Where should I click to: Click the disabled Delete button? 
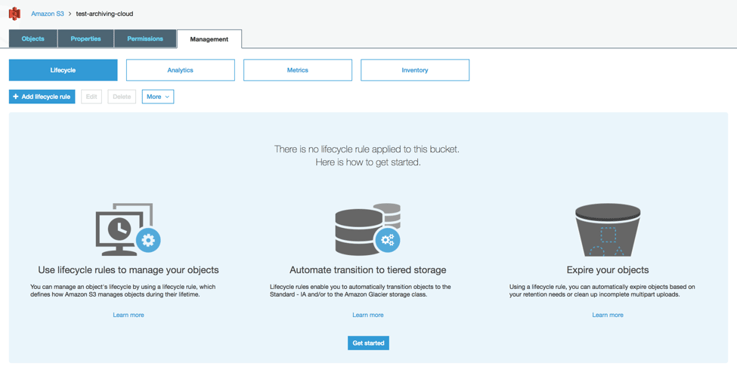click(x=122, y=97)
